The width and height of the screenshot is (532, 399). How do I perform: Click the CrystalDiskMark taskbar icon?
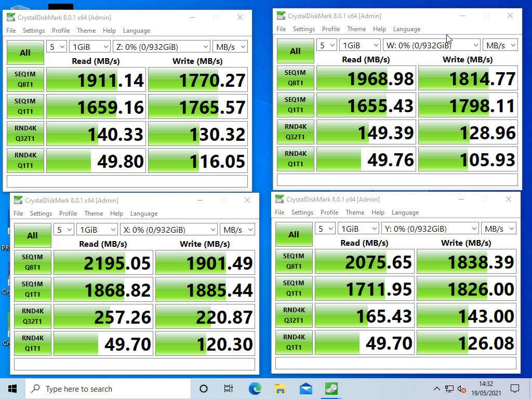(331, 389)
